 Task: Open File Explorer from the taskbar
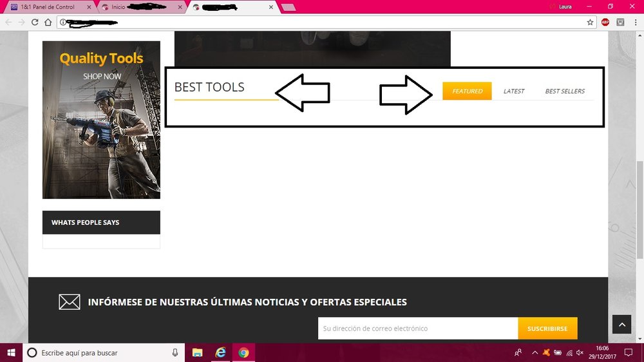coord(198,352)
